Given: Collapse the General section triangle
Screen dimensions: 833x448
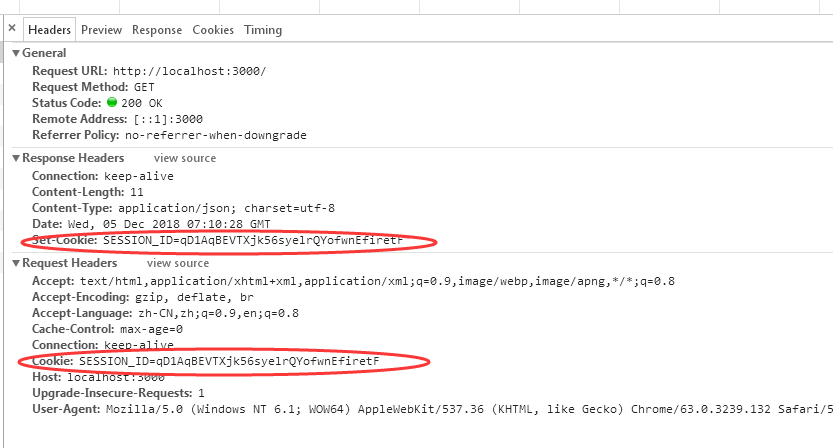Looking at the screenshot, I should click(x=16, y=53).
